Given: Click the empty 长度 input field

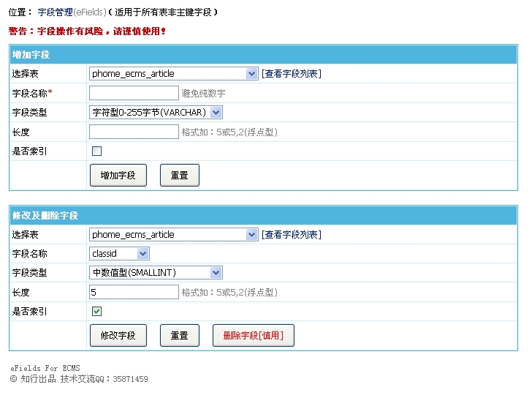Looking at the screenshot, I should 134,132.
